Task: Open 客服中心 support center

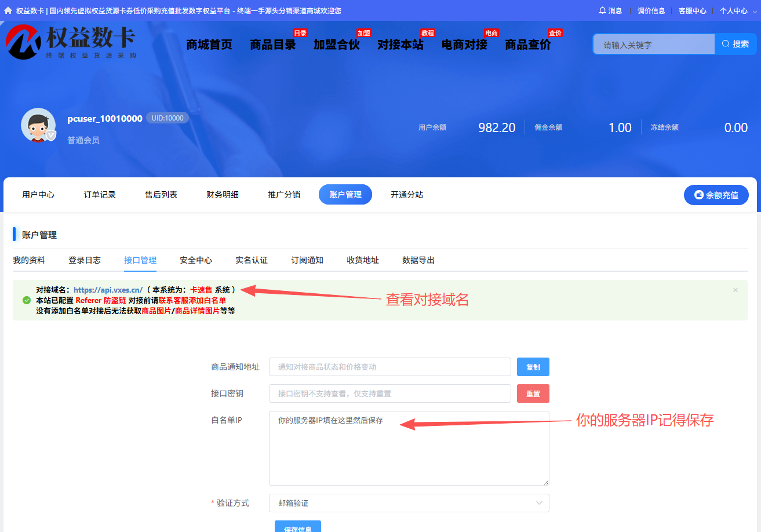Action: tap(692, 10)
